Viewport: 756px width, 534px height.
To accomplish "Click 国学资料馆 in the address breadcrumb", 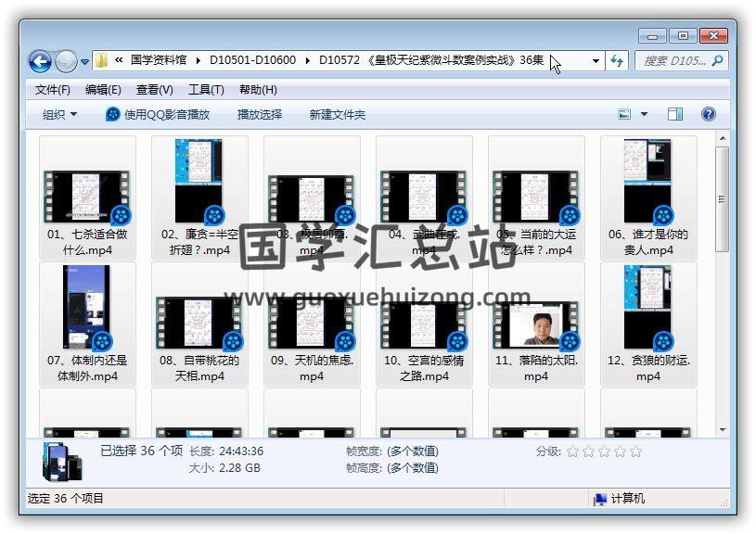I will click(159, 60).
